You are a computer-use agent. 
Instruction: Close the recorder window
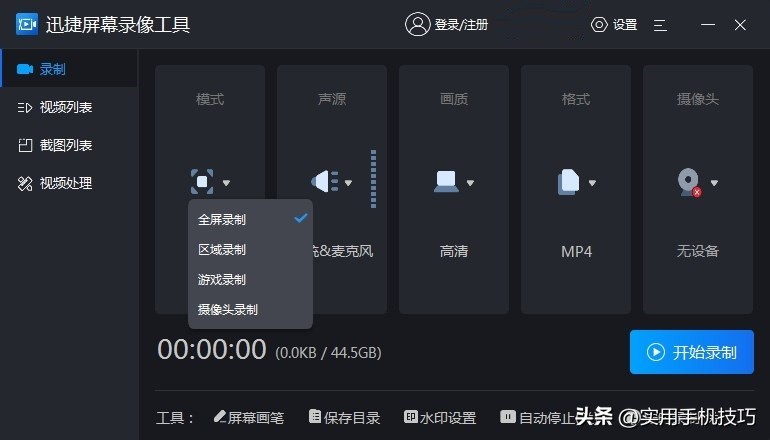740,25
